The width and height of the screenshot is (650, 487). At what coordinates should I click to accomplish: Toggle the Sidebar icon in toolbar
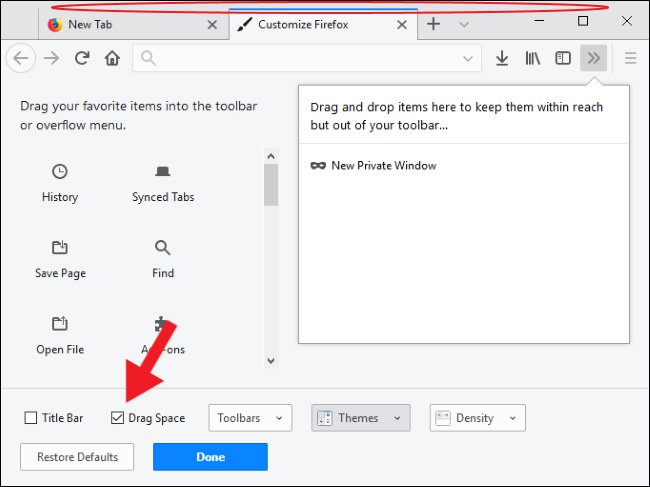click(563, 58)
